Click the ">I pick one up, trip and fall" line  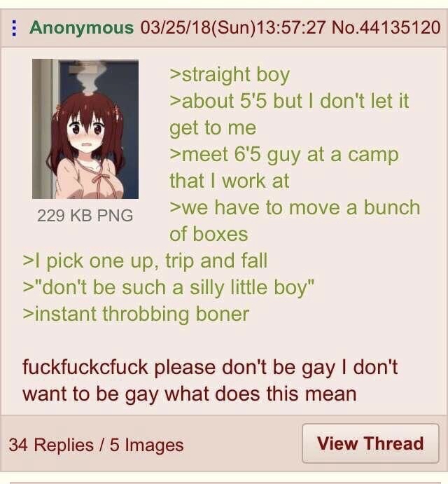145,261
